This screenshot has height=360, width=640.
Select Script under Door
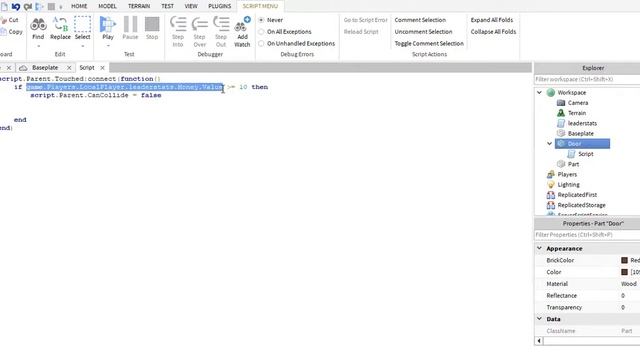pos(585,154)
